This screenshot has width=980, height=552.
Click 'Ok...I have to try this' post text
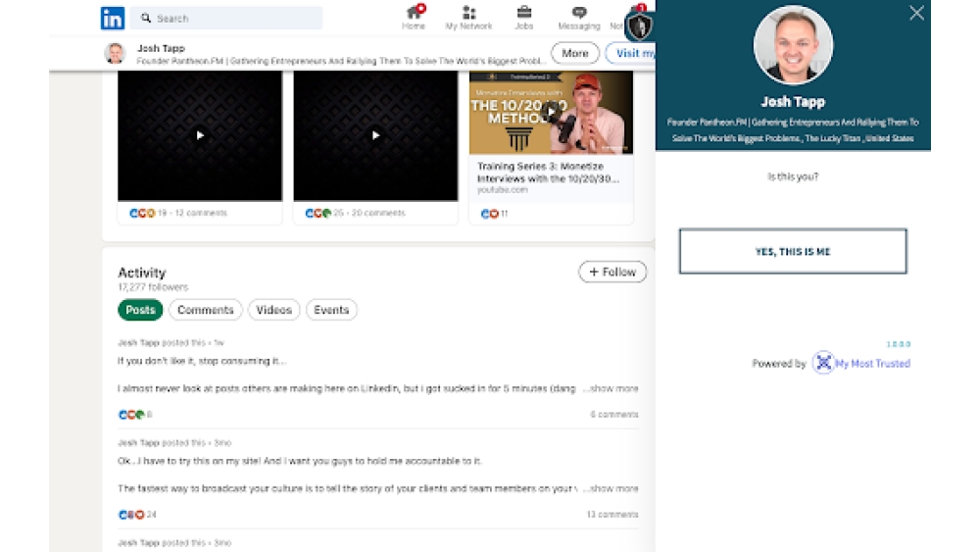point(300,461)
